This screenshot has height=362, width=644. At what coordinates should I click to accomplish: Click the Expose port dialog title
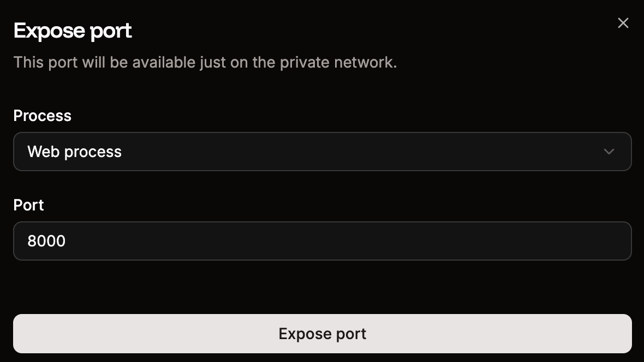click(x=73, y=31)
